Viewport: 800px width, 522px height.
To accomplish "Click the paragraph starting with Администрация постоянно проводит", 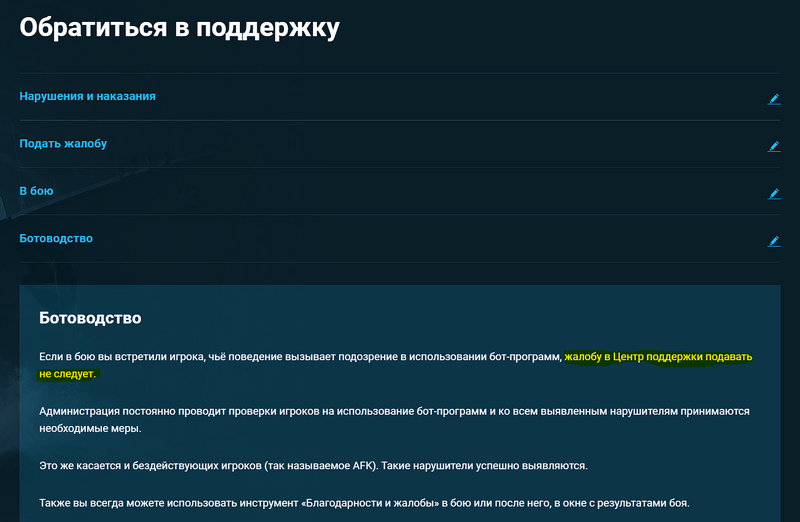I will pos(394,419).
